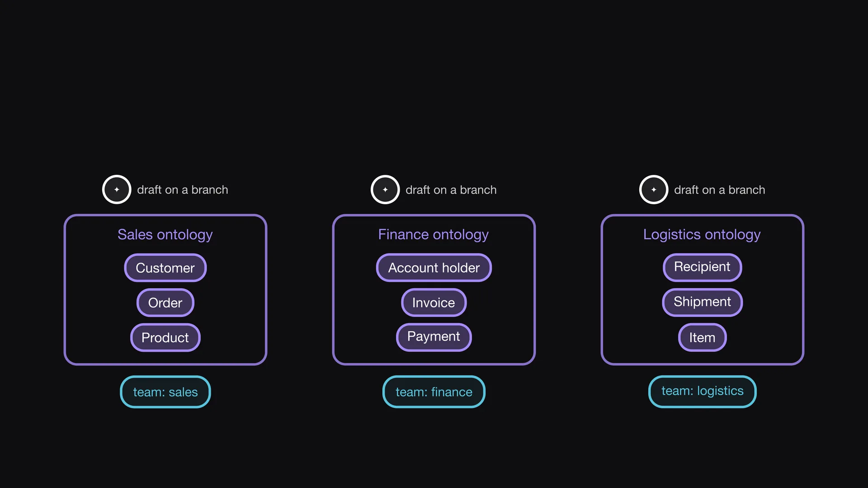868x488 pixels.
Task: Click the sparkle icon above Finance ontology
Action: [x=385, y=189]
